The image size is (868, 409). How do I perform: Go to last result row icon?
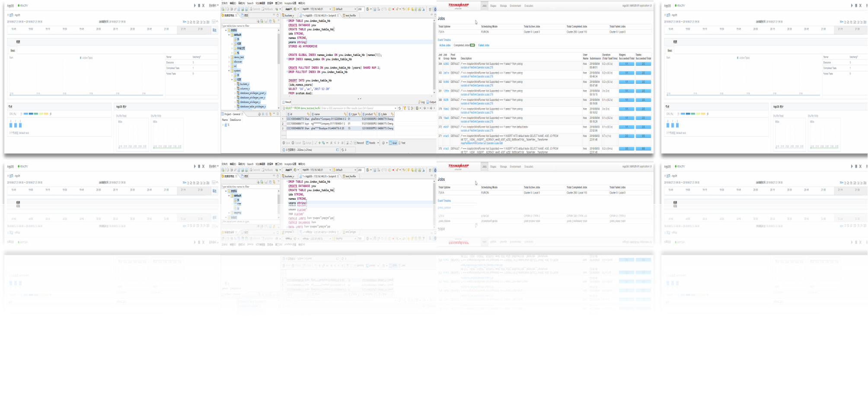pyautogui.click(x=342, y=143)
